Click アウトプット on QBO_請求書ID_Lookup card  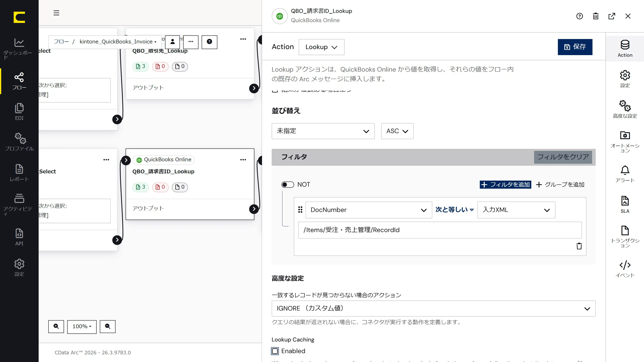tap(148, 208)
